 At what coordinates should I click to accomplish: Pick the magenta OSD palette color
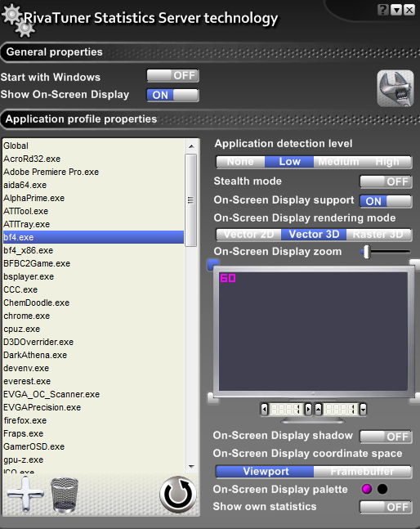(x=367, y=489)
